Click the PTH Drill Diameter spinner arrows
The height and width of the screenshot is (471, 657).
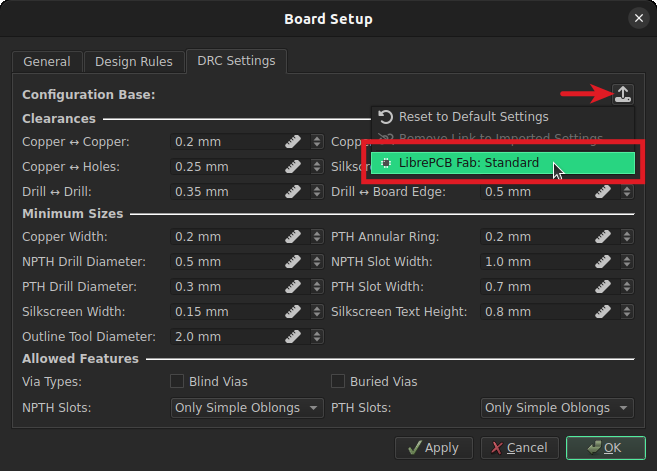coord(317,287)
